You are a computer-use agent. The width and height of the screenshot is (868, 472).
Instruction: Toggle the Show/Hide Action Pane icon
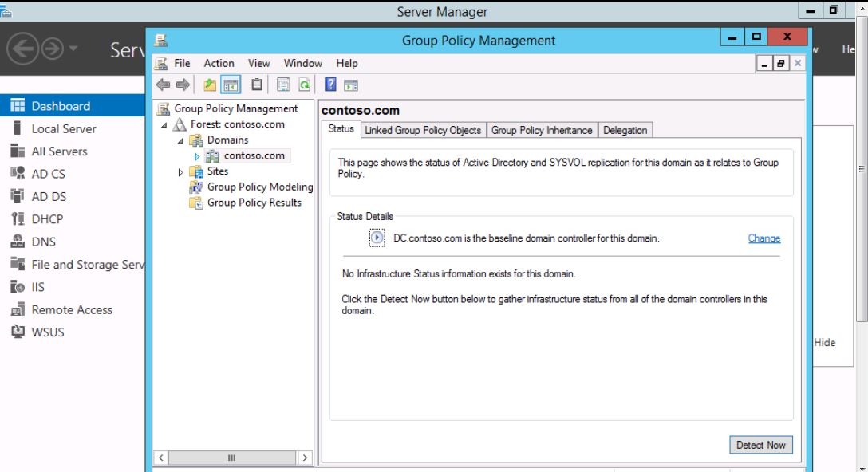pos(351,85)
